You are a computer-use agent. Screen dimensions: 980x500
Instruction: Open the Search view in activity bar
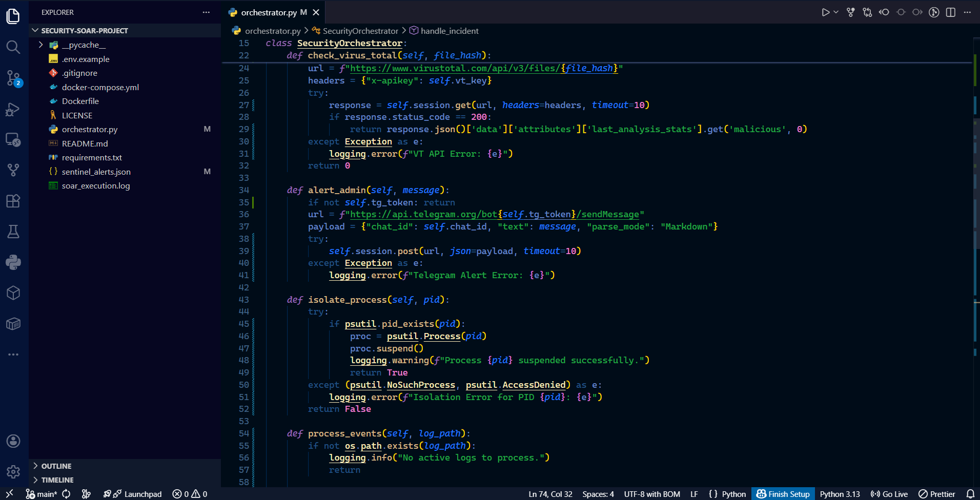click(x=13, y=47)
